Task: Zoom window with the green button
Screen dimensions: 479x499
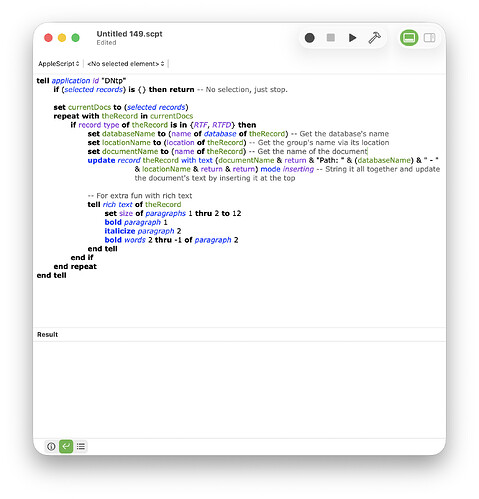Action: pos(76,38)
